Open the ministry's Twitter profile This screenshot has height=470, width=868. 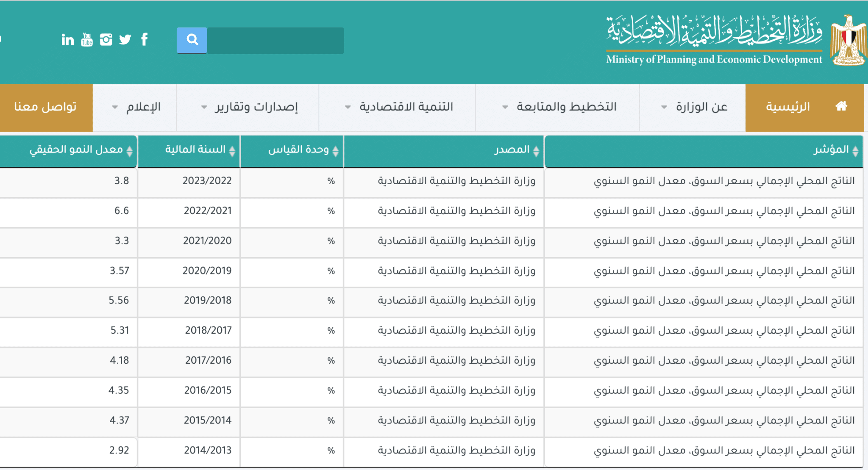pos(125,40)
